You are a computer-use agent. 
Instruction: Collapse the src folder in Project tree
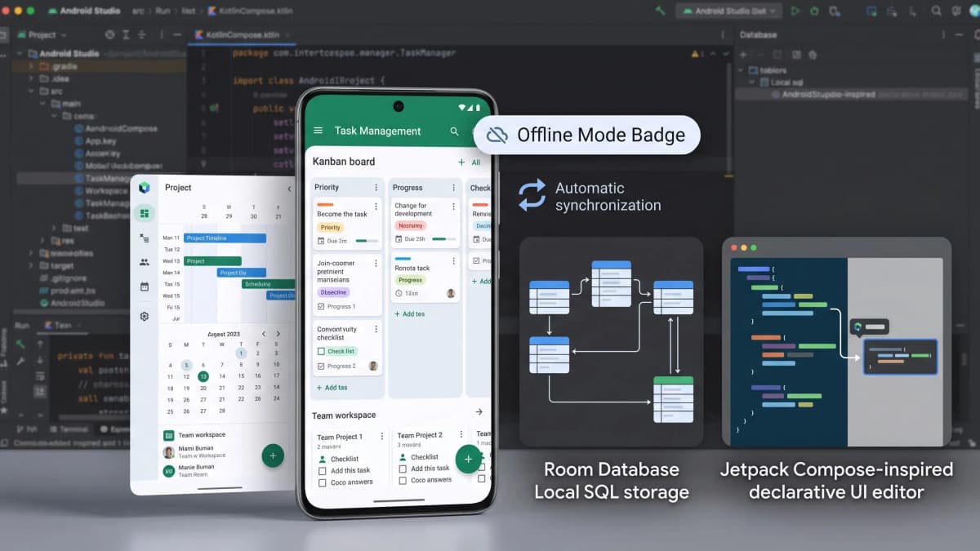point(31,91)
